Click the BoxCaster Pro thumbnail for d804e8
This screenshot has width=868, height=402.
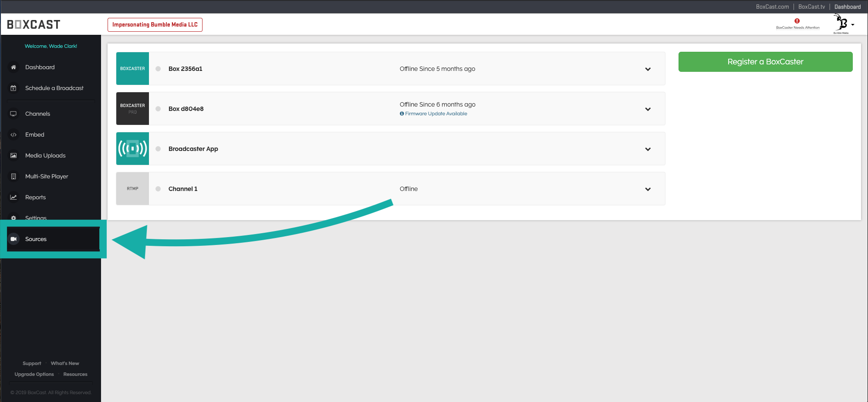(132, 109)
